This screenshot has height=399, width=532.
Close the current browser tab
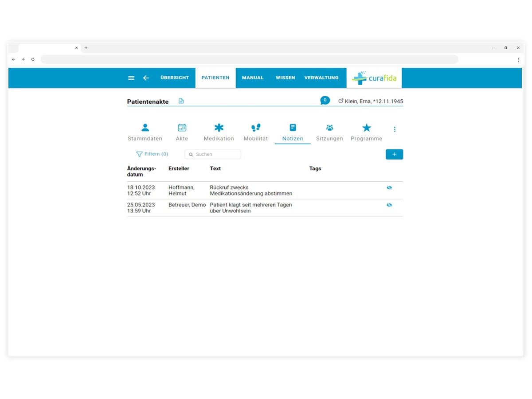(x=76, y=48)
